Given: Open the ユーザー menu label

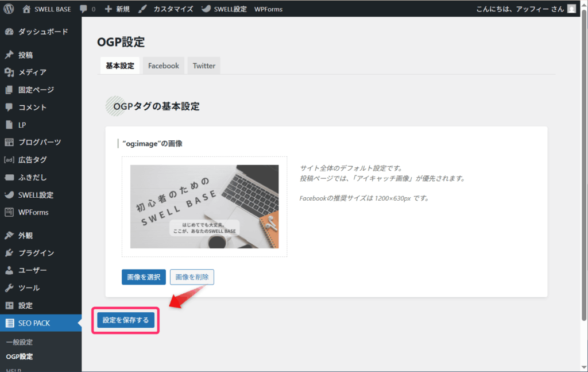Looking at the screenshot, I should 32,270.
